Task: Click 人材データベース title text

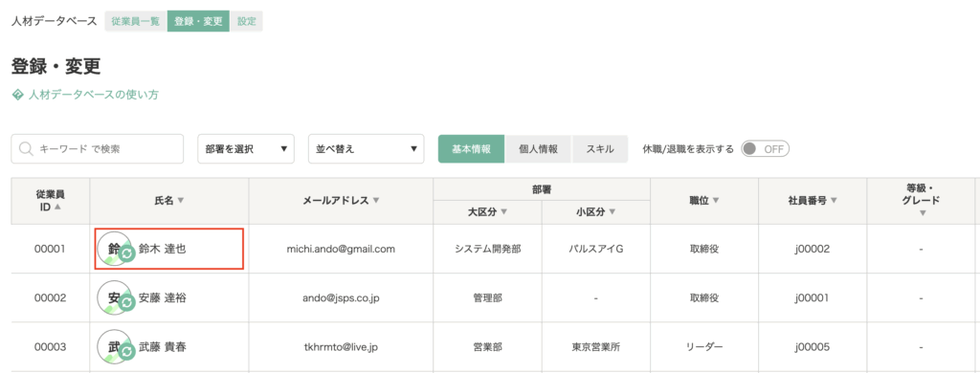Action: click(x=54, y=21)
